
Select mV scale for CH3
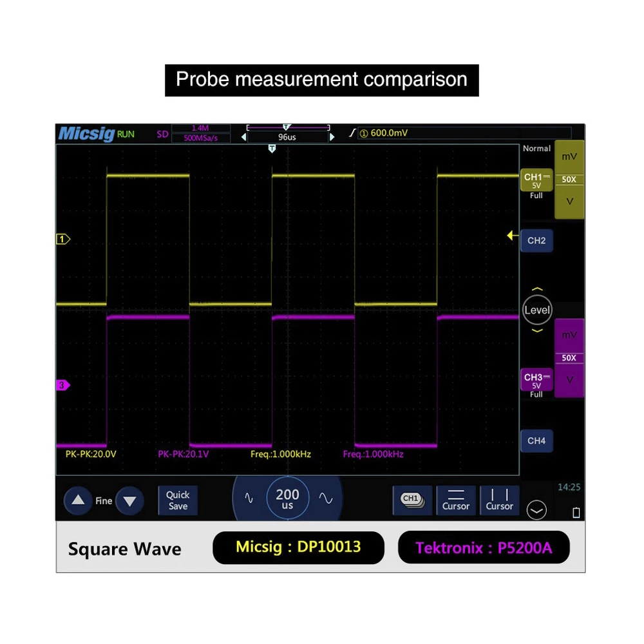click(x=569, y=336)
